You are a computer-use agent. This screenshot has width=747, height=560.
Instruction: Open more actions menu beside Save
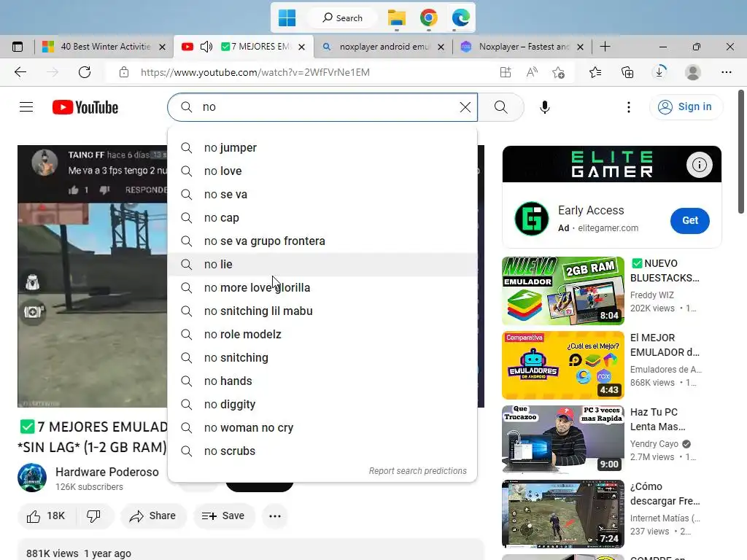(x=275, y=516)
